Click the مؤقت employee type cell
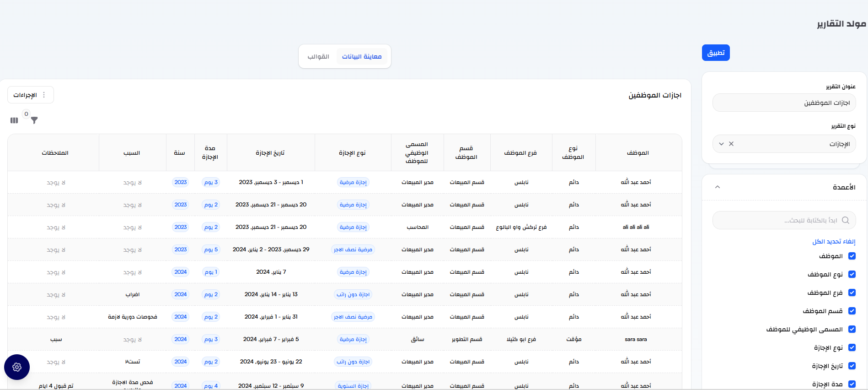Viewport: 868px width, 390px height. 574,339
